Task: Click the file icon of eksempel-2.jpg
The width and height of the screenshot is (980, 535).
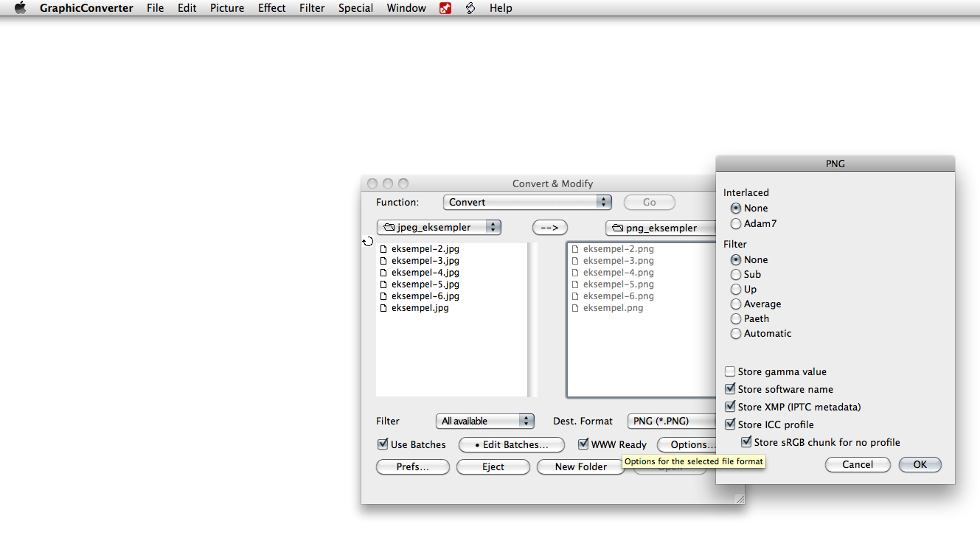Action: [x=383, y=249]
